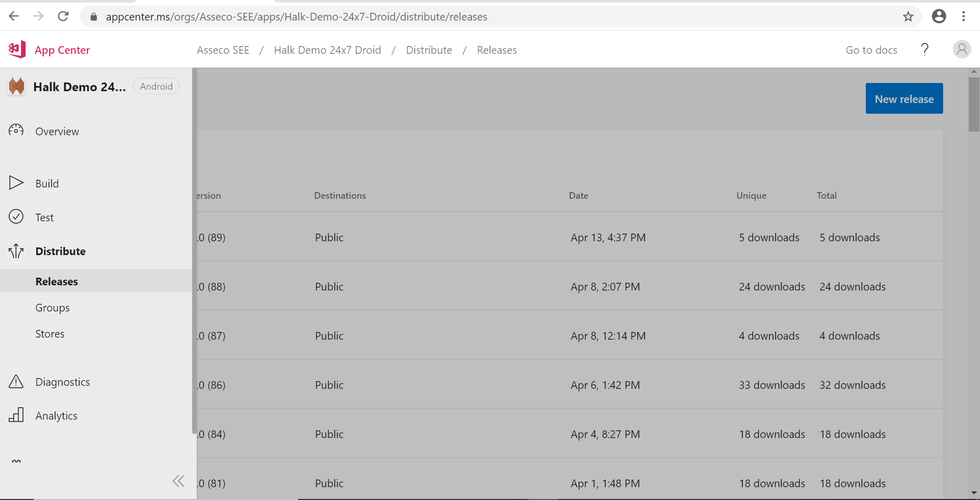Sort by Date column header
The image size is (980, 500).
pos(578,195)
